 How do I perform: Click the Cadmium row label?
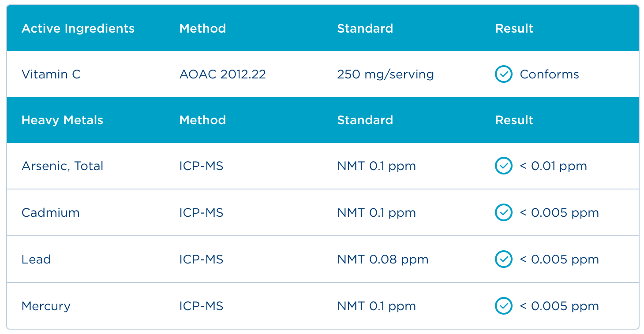point(50,213)
